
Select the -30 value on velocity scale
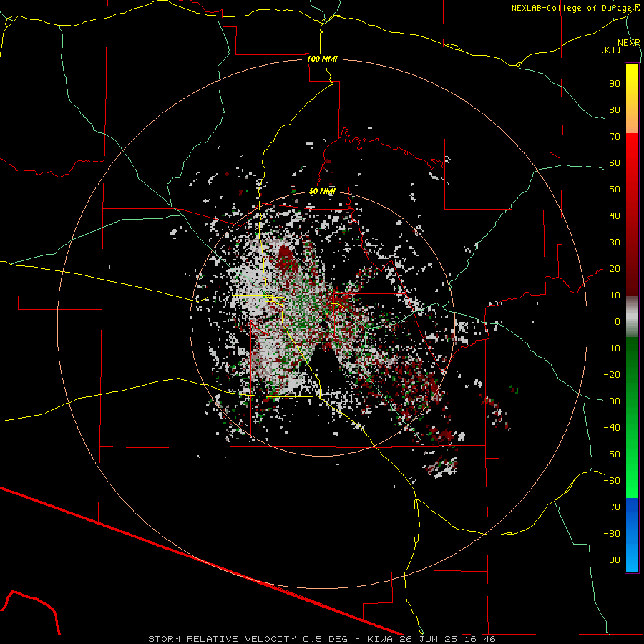(x=612, y=401)
